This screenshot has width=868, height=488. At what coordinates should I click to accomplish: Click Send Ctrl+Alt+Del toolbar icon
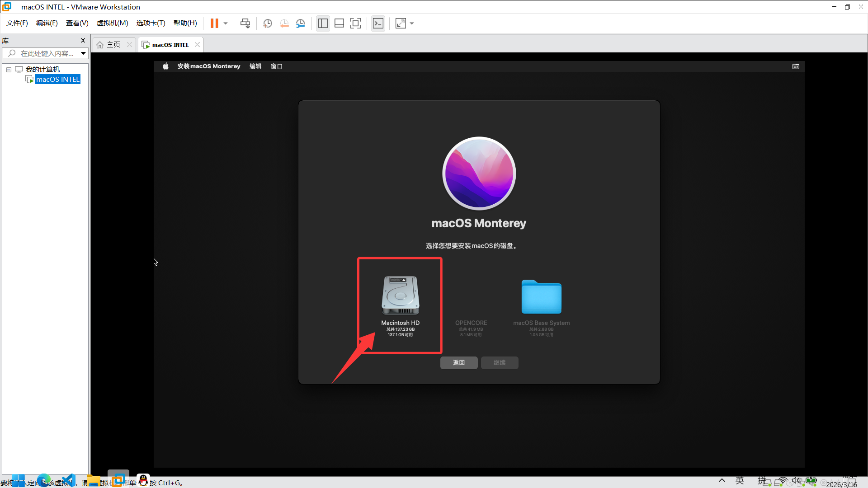pos(245,23)
